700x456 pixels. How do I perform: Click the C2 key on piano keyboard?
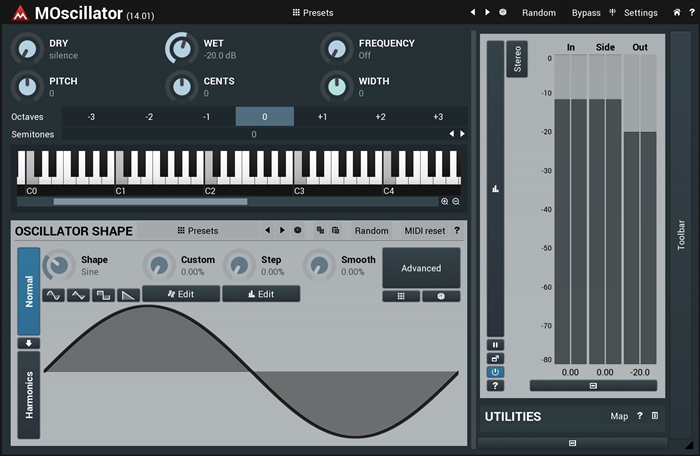(x=210, y=179)
